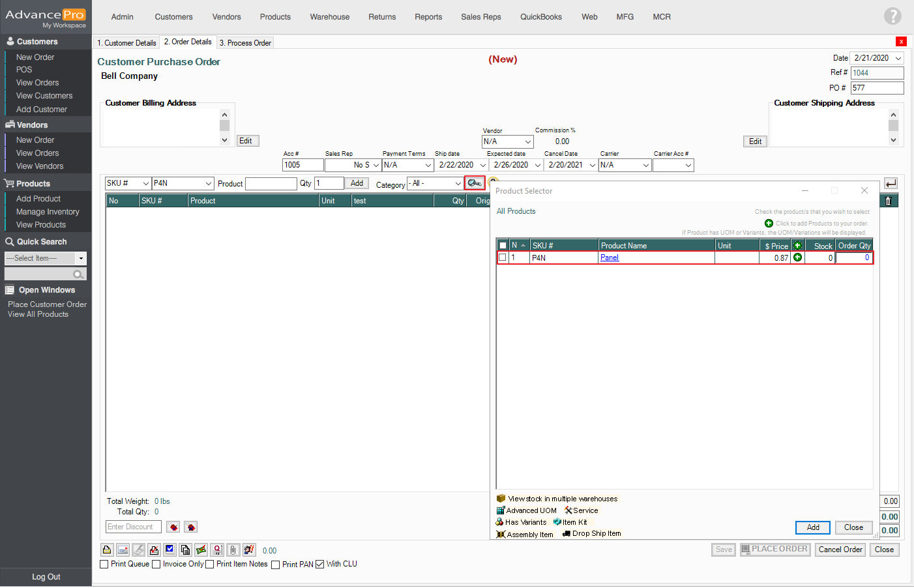
Task: Open the Panel product link
Action: 610,257
